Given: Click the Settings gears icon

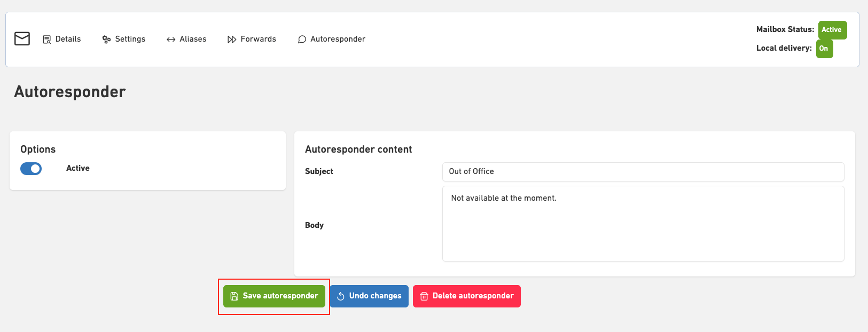Looking at the screenshot, I should coord(106,39).
